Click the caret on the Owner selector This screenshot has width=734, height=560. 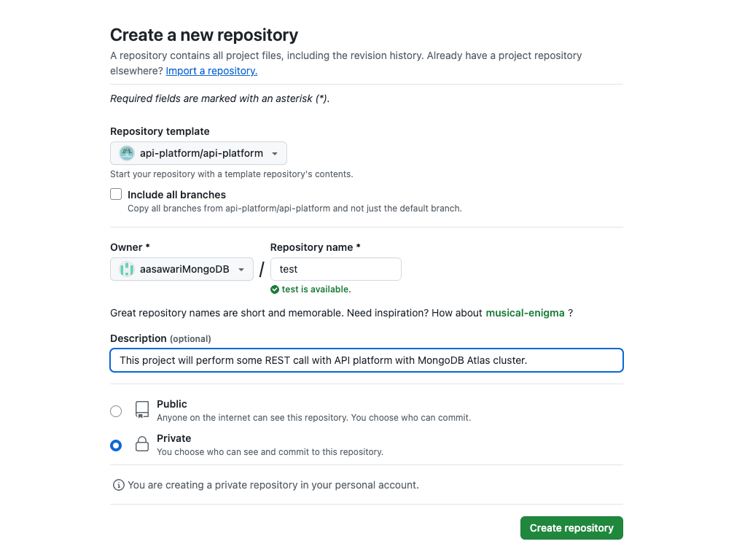[242, 269]
